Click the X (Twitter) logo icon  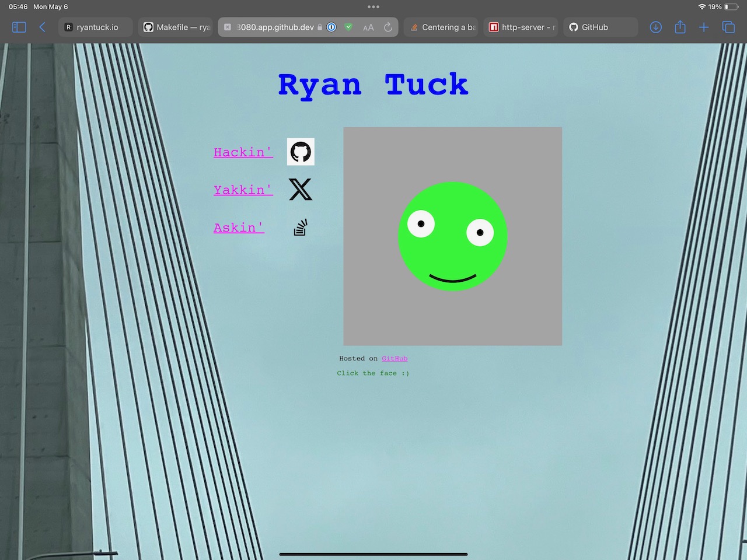coord(301,190)
